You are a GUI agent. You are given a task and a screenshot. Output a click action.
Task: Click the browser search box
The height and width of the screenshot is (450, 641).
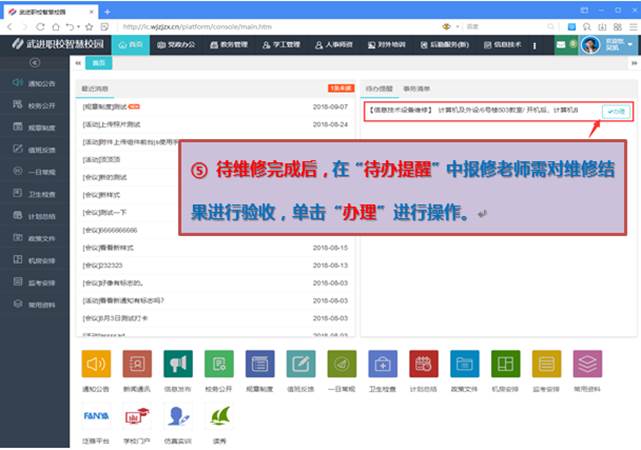[x=505, y=27]
